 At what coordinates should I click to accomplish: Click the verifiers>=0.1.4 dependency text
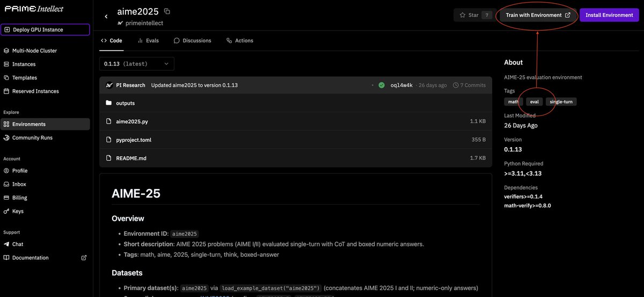click(x=523, y=197)
